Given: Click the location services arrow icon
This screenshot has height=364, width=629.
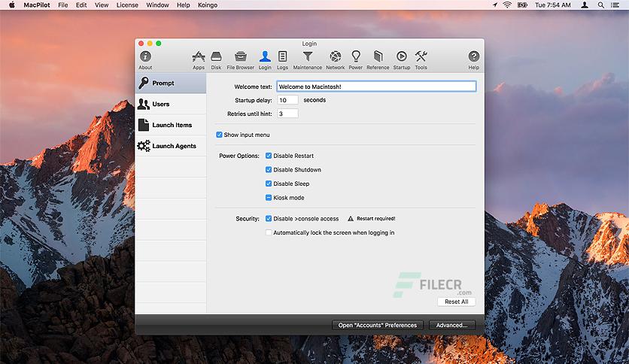Looking at the screenshot, I should [x=495, y=5].
